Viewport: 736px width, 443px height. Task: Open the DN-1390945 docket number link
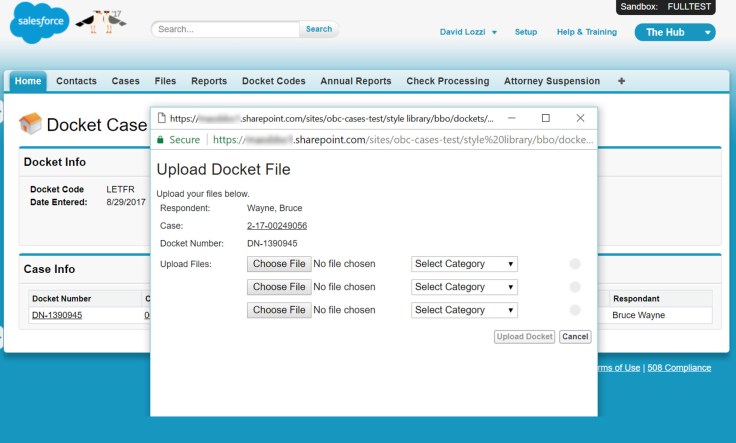(57, 315)
